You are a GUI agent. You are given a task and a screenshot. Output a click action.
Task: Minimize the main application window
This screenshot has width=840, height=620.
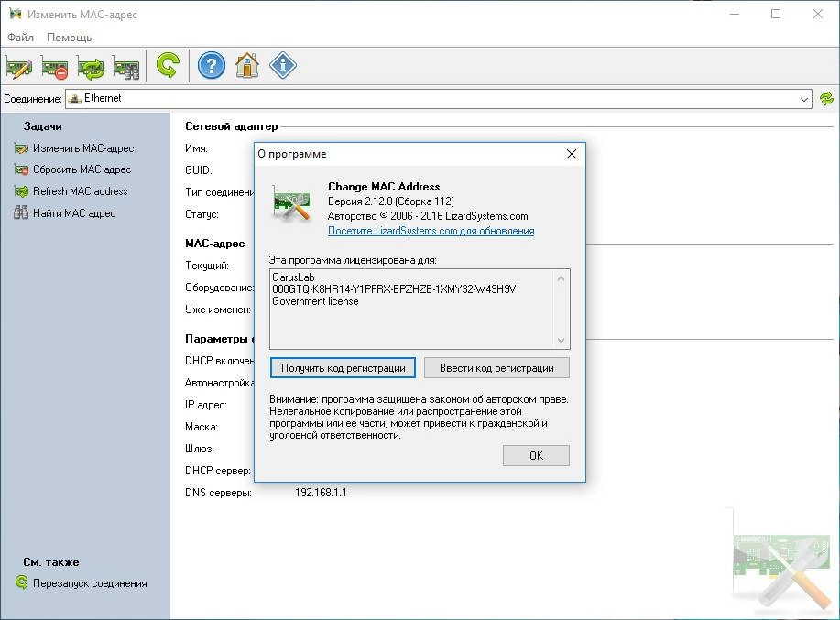[x=735, y=14]
